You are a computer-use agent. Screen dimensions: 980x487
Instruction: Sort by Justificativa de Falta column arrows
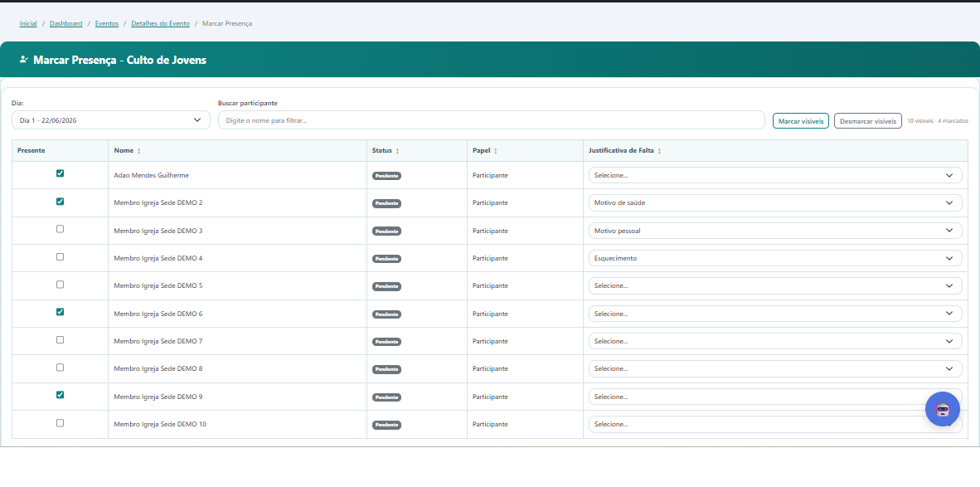click(659, 151)
